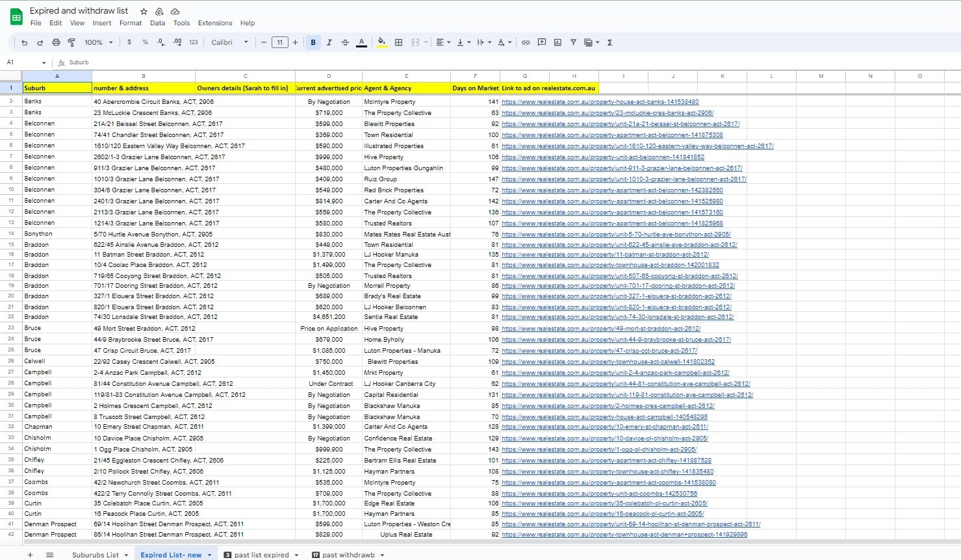Image resolution: width=961 pixels, height=560 pixels.
Task: Add a new sheet with plus icon
Action: click(x=30, y=555)
